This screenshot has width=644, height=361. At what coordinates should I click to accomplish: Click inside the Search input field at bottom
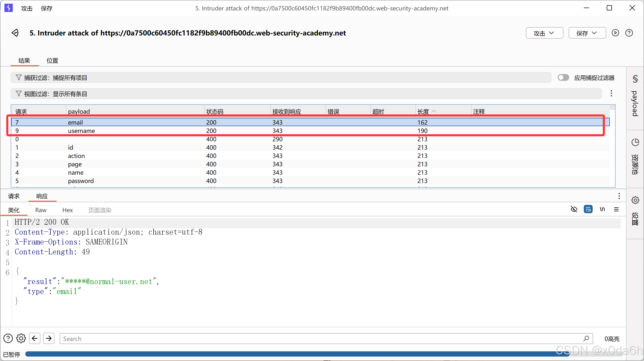click(x=183, y=338)
